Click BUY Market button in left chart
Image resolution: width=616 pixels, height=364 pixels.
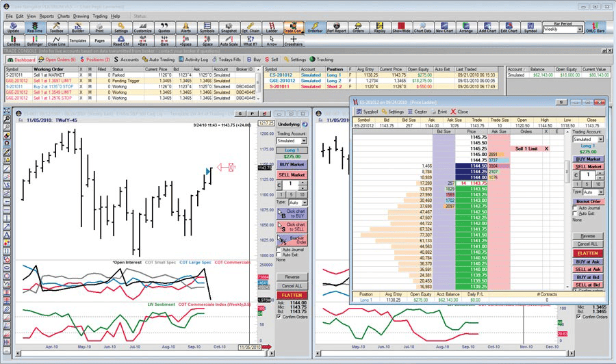coord(292,164)
